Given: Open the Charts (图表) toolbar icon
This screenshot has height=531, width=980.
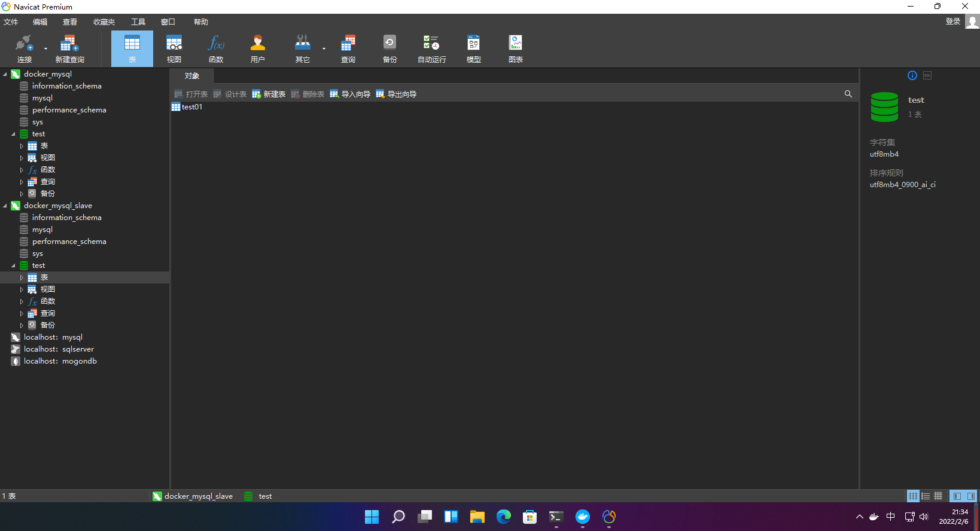Looking at the screenshot, I should [x=516, y=48].
